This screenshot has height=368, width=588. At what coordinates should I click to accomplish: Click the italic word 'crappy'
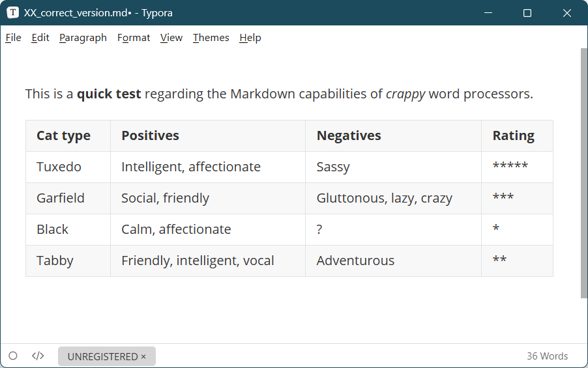tap(405, 94)
